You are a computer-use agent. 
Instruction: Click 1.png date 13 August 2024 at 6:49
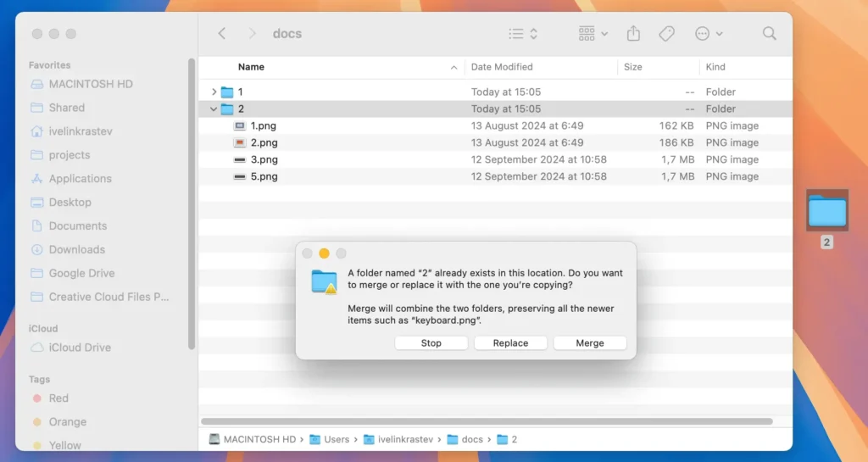click(527, 125)
